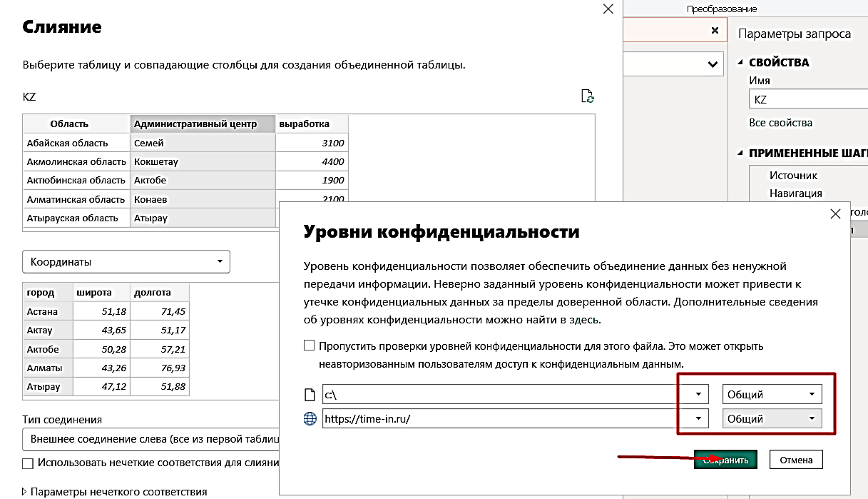Viewport: 868px width, 499px height.
Task: Collapse the СВОЙСТВА section triangle
Action: pyautogui.click(x=741, y=63)
